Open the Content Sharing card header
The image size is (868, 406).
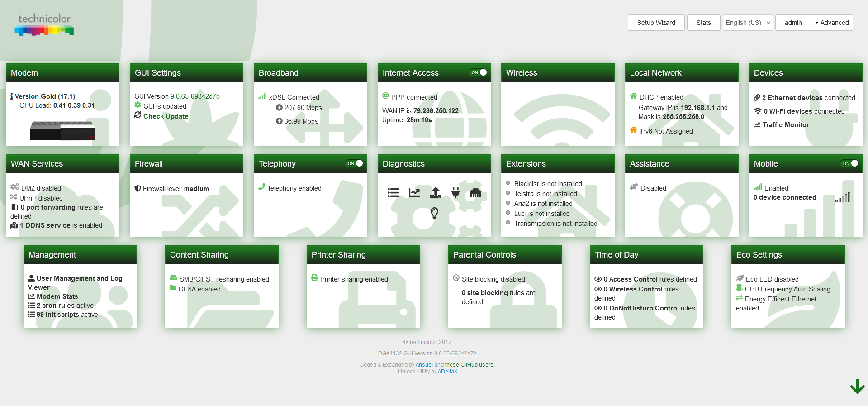pyautogui.click(x=222, y=255)
